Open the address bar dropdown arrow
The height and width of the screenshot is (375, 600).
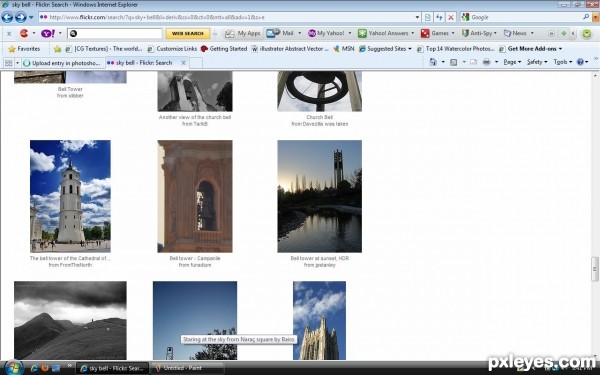(x=417, y=17)
